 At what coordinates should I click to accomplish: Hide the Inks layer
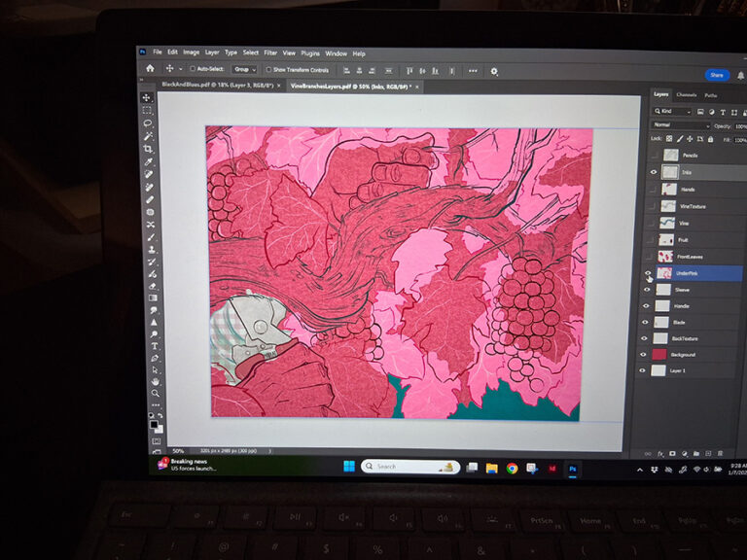tap(654, 172)
